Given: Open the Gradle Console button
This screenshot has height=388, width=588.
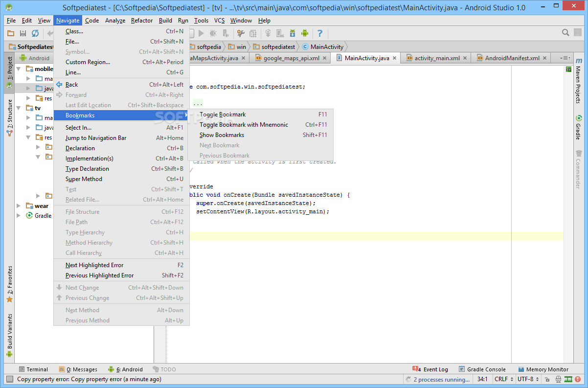Looking at the screenshot, I should coord(482,369).
